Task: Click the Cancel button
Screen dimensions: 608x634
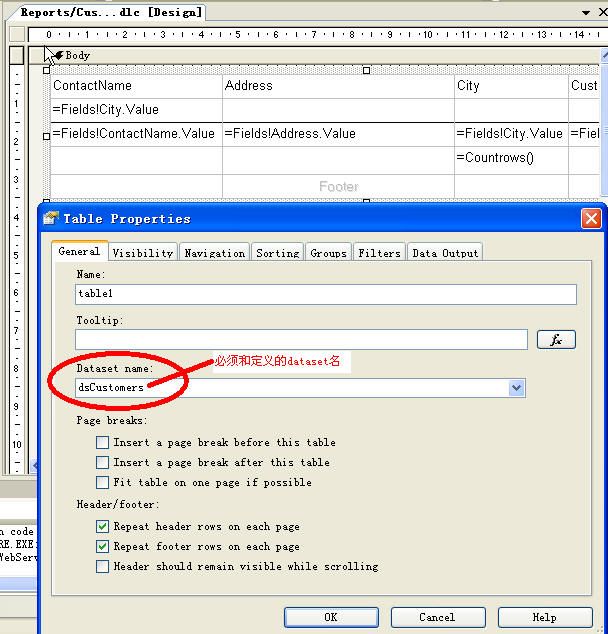Action: point(438,617)
